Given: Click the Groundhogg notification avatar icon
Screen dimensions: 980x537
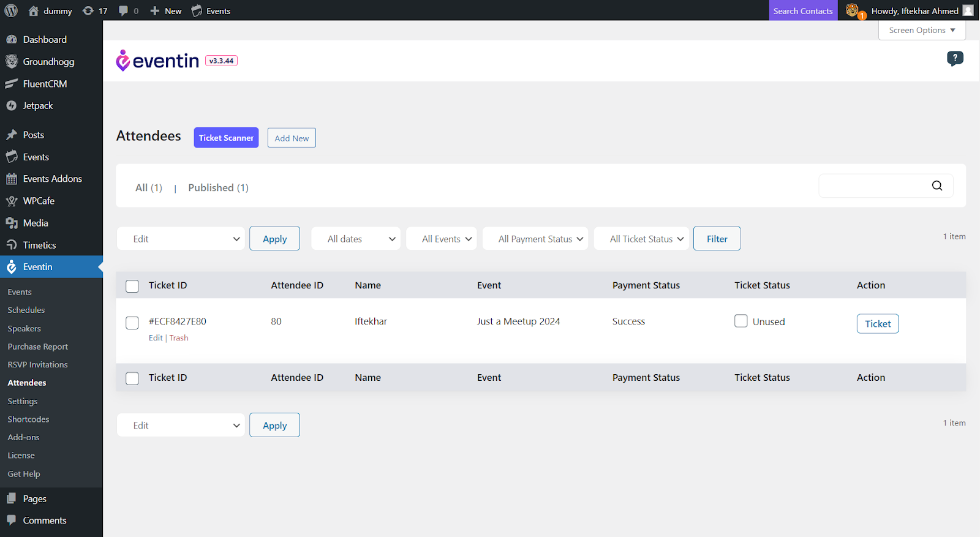Looking at the screenshot, I should coord(853,10).
